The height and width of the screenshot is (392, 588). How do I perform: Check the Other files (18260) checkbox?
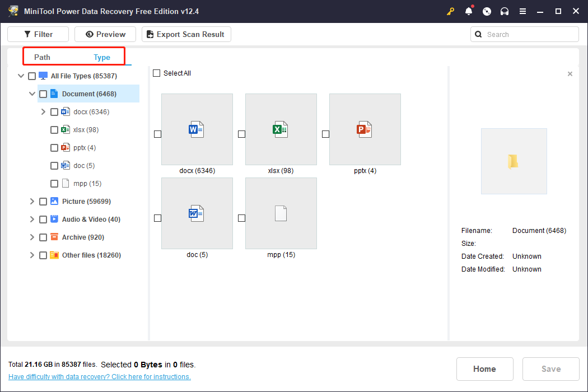point(43,255)
